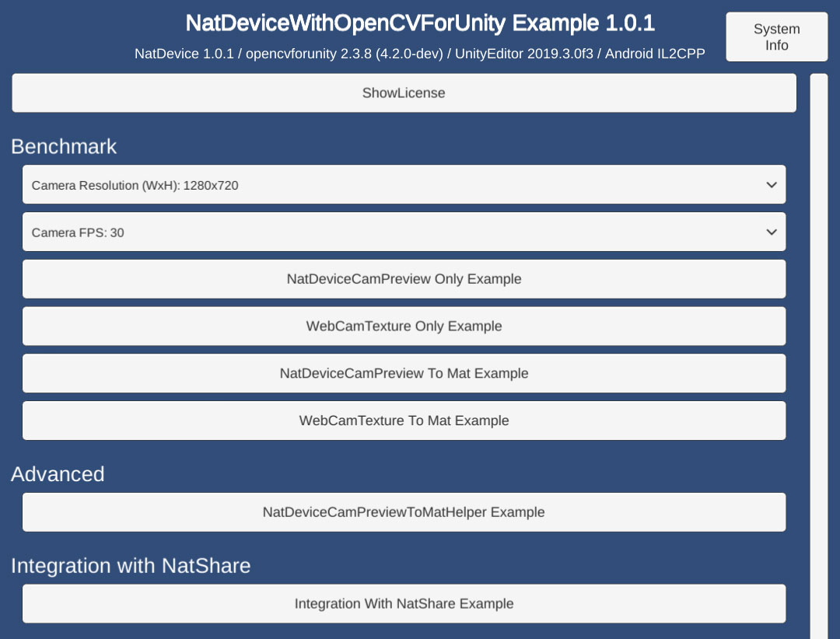Click the vertical scrollbar on the right
840x639 pixels.
click(818, 356)
